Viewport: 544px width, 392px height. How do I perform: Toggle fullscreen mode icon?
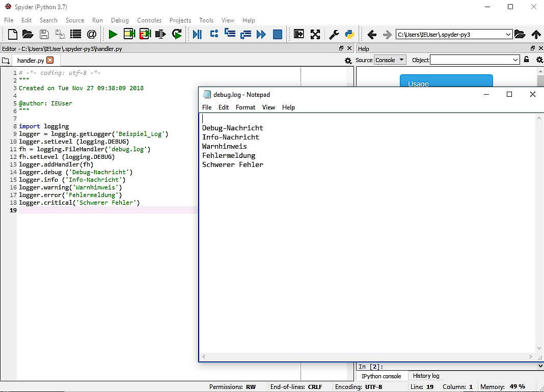click(x=315, y=34)
